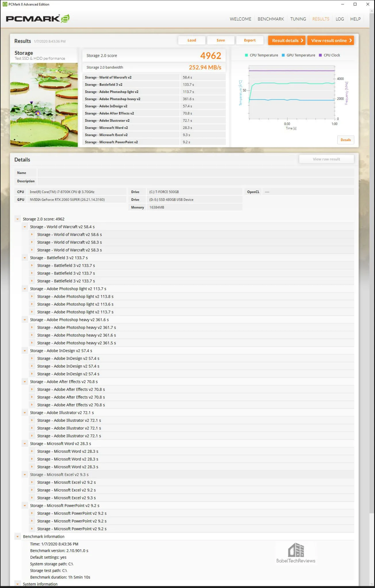Toggle CPU Clock legend swatch
Viewport: 375px width, 588px height.
tap(320, 55)
